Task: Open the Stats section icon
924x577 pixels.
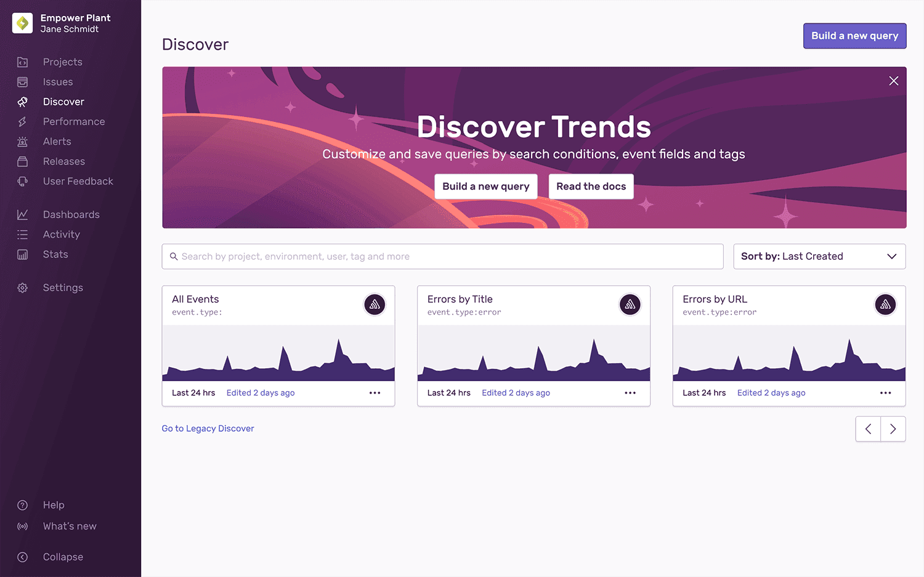Action: 22,254
